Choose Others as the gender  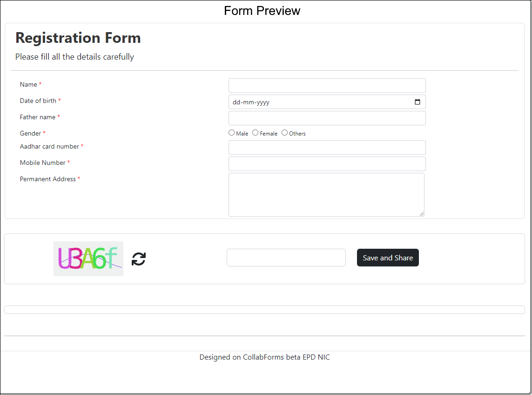pos(284,132)
